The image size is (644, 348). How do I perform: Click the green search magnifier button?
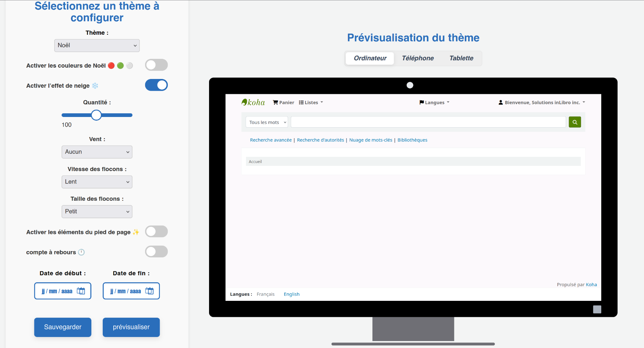click(x=575, y=122)
